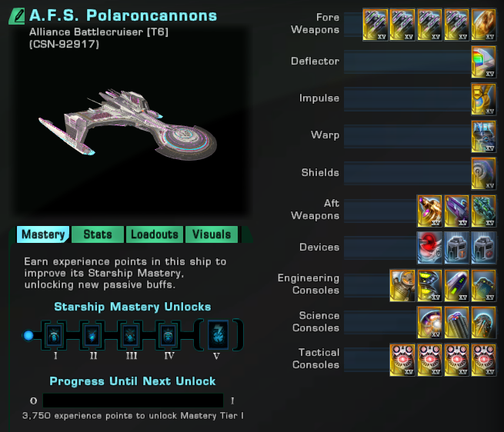Switch to the Stats tab

pos(98,234)
